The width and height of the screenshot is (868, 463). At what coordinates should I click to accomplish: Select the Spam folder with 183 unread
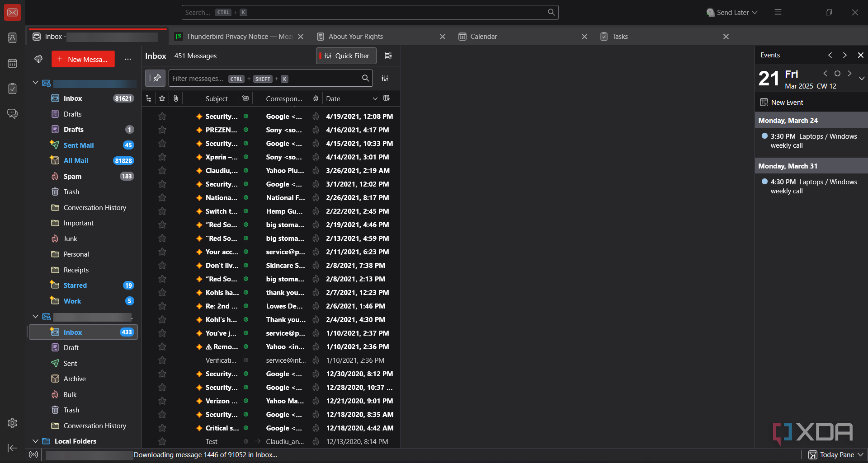[72, 176]
